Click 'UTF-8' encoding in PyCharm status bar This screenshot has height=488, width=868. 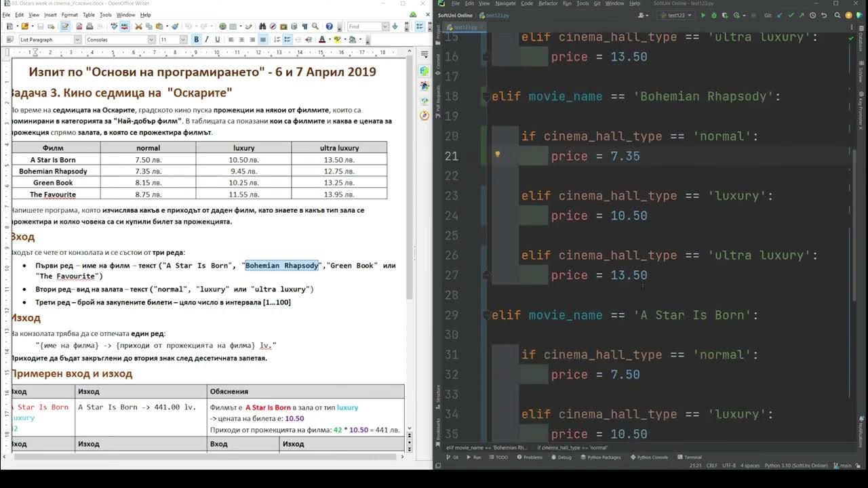pos(729,466)
